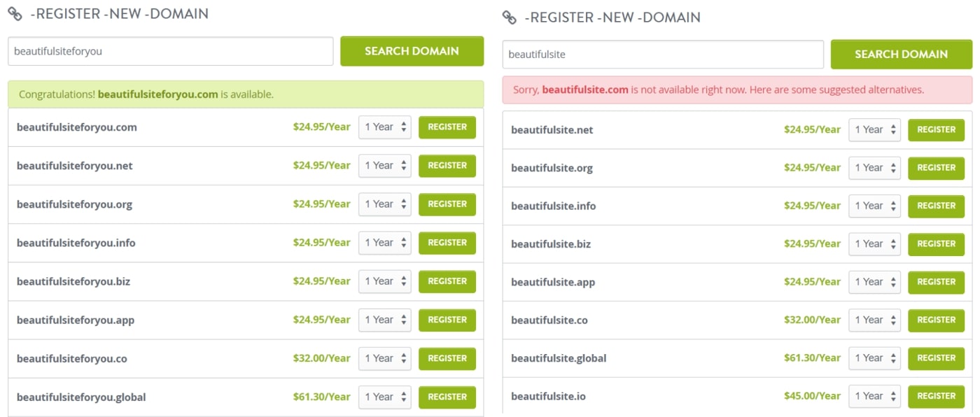Viewport: 980px width, 417px height.
Task: Click the link icon beside left REGISTER NEW DOMAIN heading
Action: pyautogui.click(x=15, y=13)
